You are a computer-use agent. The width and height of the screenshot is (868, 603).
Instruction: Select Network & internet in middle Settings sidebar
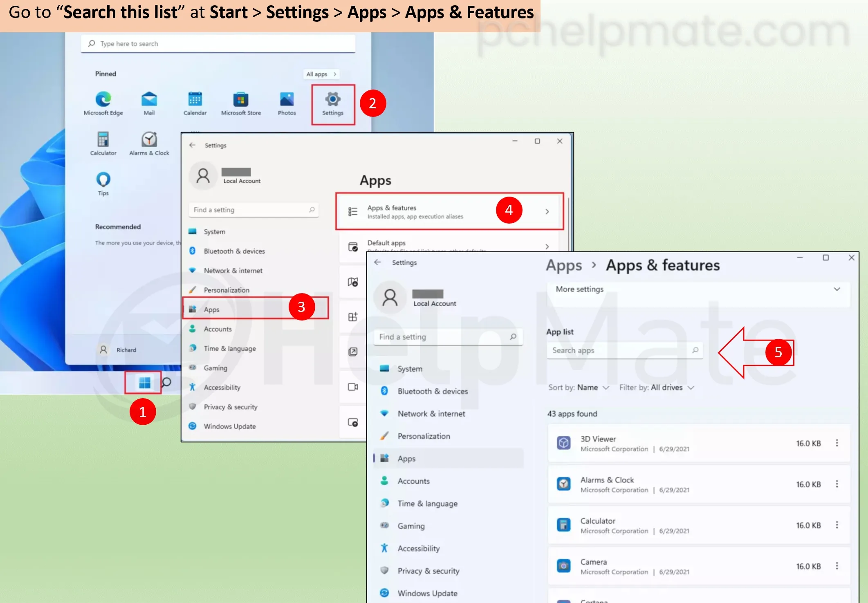256,271
